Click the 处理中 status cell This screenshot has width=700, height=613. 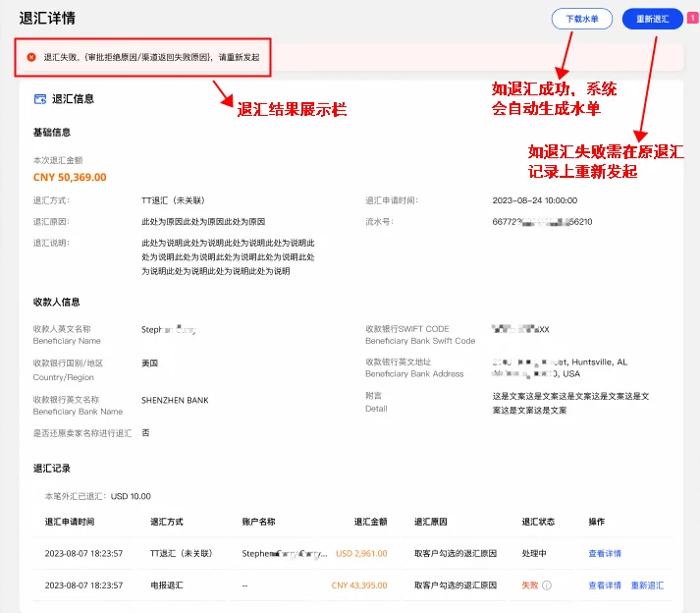[x=534, y=554]
